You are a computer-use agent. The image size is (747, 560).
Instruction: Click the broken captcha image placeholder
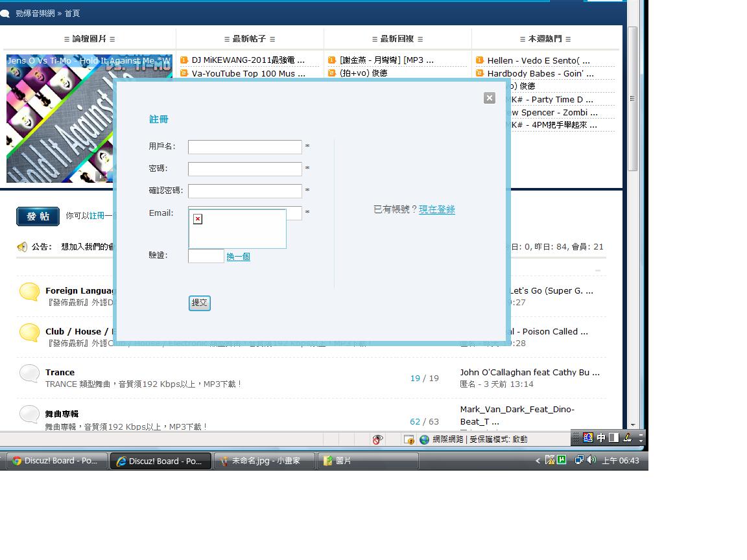pyautogui.click(x=198, y=219)
